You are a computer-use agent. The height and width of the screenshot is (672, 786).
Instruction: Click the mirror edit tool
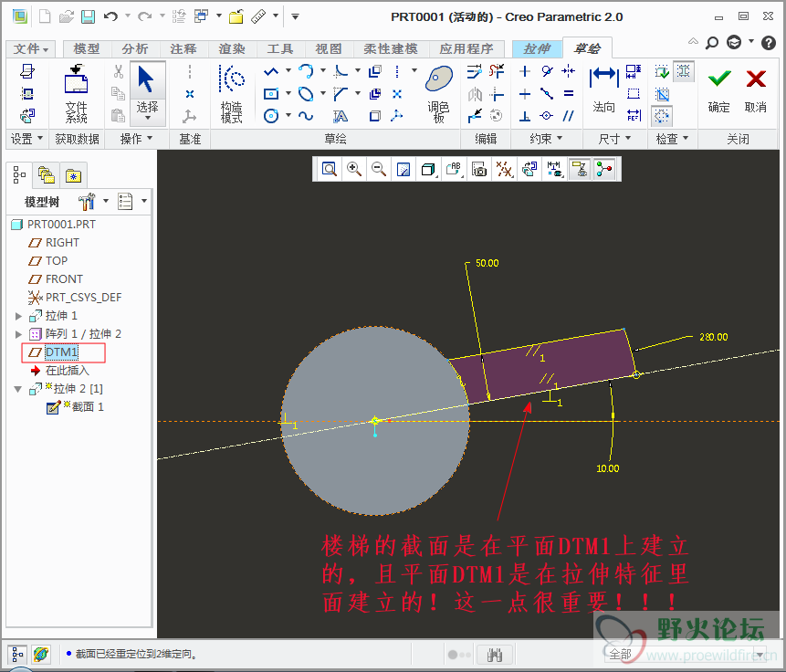pos(475,94)
